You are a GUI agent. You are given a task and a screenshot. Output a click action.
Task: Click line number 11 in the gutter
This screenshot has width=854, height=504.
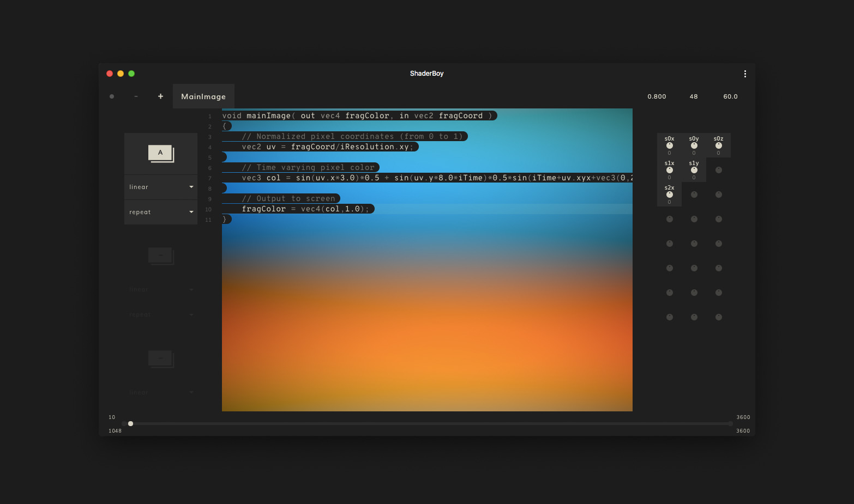(x=208, y=220)
